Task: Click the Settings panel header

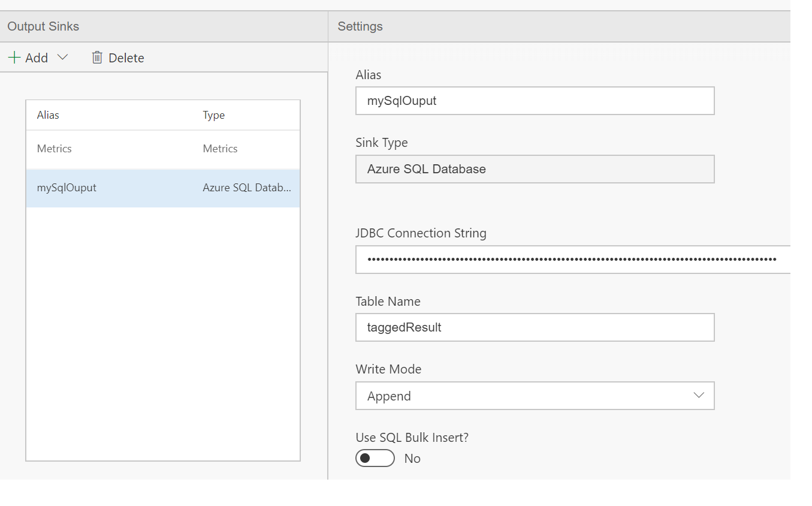Action: tap(360, 26)
